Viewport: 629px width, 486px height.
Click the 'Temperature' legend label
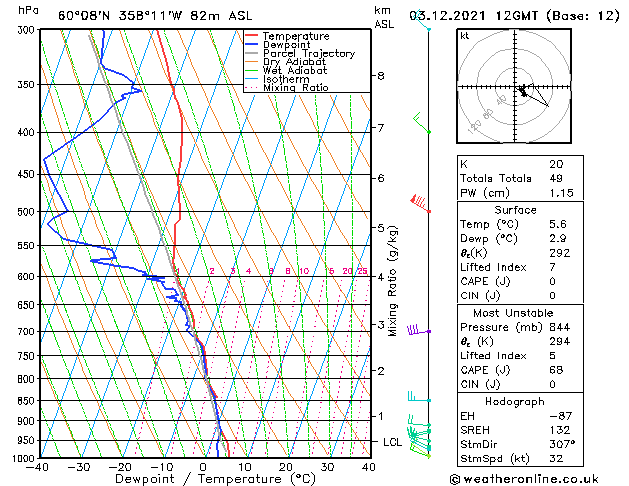[296, 36]
